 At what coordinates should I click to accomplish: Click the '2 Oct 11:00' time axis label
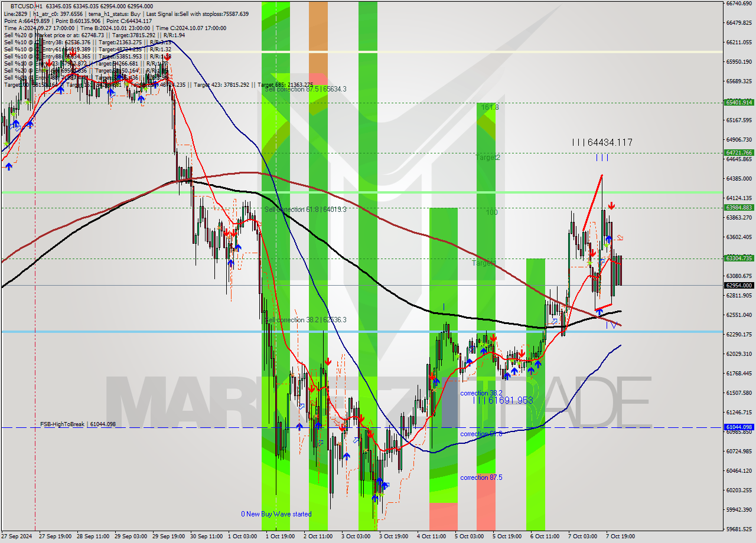pos(318,537)
